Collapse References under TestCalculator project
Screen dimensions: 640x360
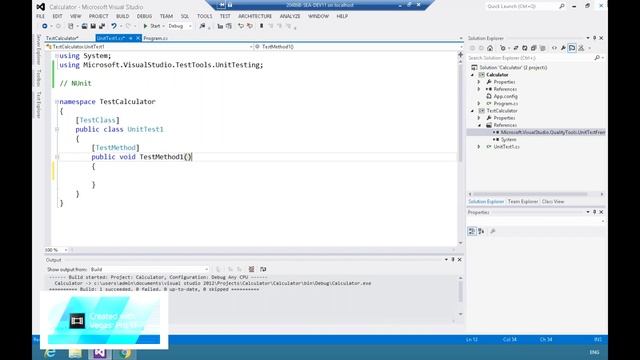[x=480, y=125]
